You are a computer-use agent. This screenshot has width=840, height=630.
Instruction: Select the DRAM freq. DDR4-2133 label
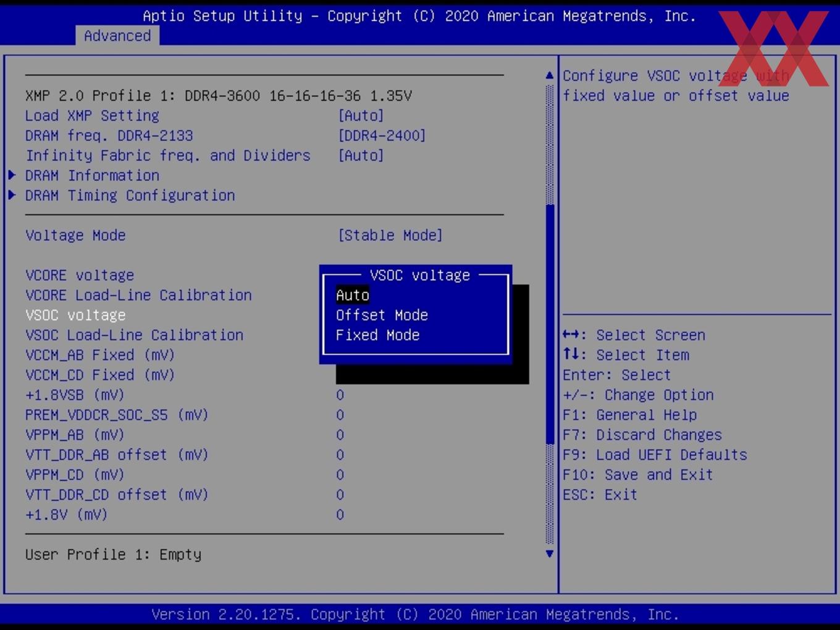[x=109, y=135]
